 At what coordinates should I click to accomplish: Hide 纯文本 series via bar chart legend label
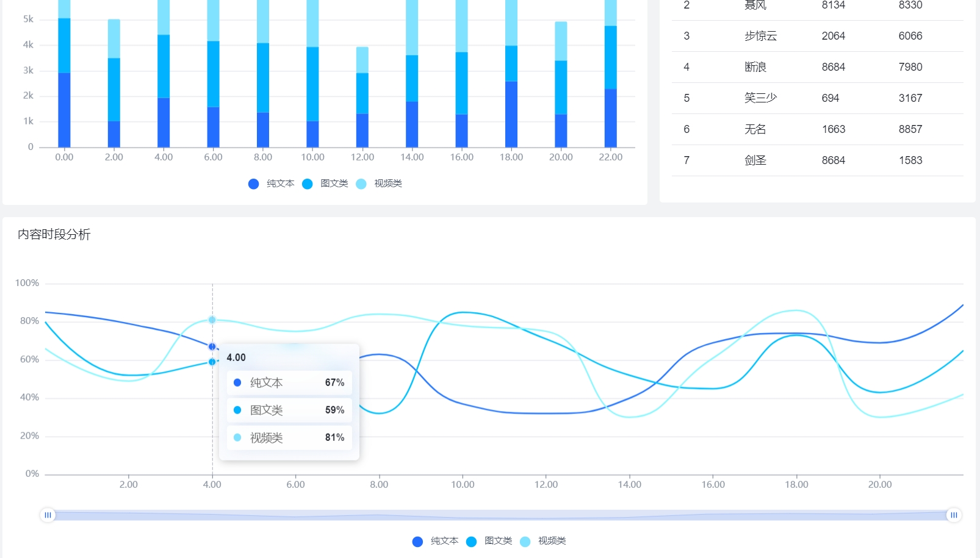point(280,184)
